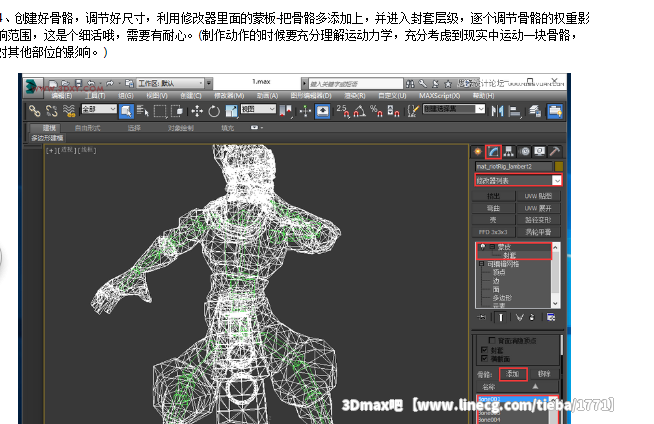Click the 添加 bone button

click(513, 374)
